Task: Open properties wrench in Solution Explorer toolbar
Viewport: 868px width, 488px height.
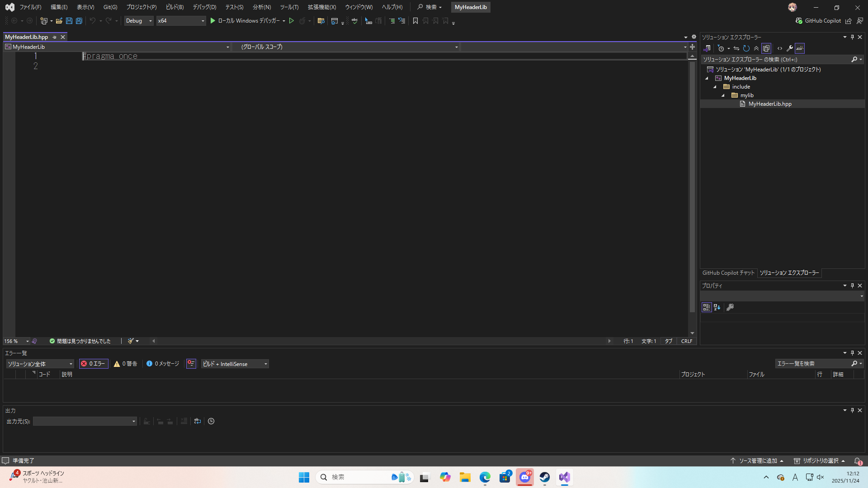Action: (789, 48)
